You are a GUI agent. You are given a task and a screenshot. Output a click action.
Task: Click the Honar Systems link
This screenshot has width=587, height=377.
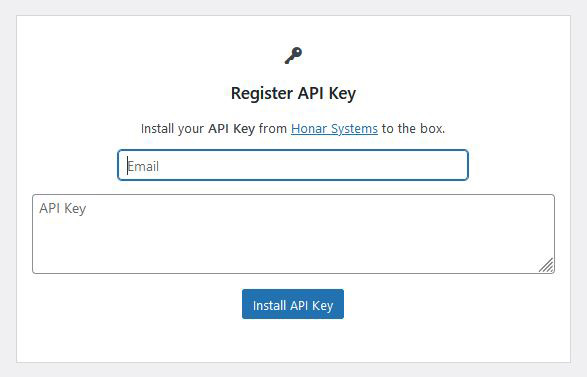tap(334, 129)
